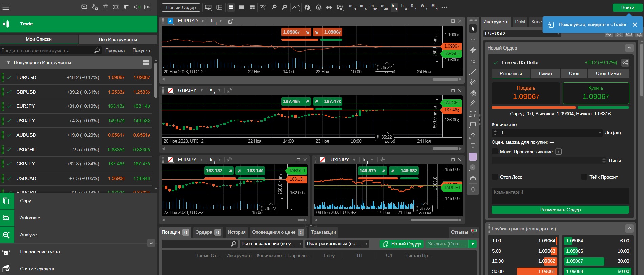Viewport: 644px width, 275px height.
Task: Open the Copy section icon
Action: click(6, 201)
